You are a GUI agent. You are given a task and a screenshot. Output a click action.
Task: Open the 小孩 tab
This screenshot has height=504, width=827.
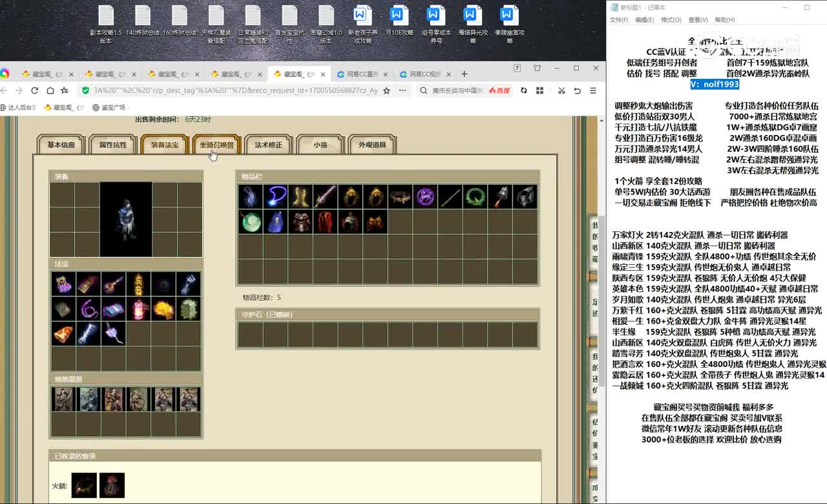pyautogui.click(x=320, y=145)
